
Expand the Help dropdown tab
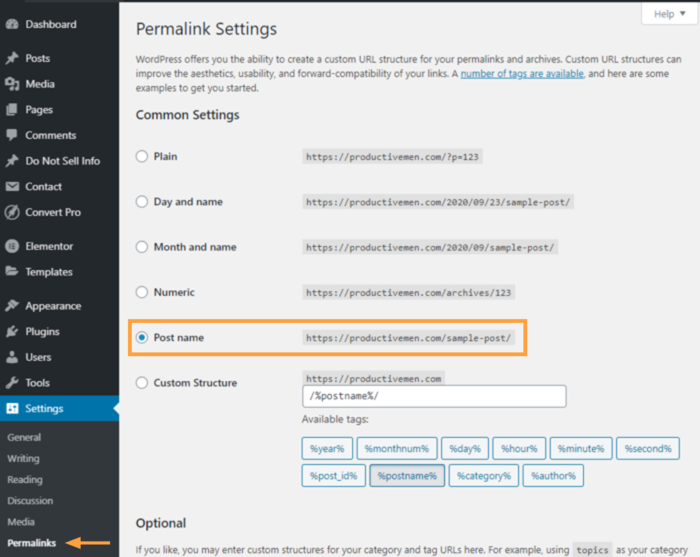click(x=669, y=14)
